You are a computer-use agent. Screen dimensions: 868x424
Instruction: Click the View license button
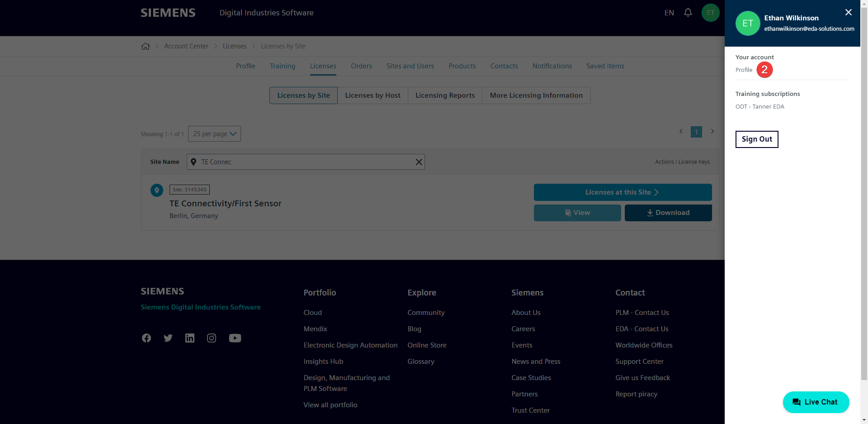coord(577,213)
